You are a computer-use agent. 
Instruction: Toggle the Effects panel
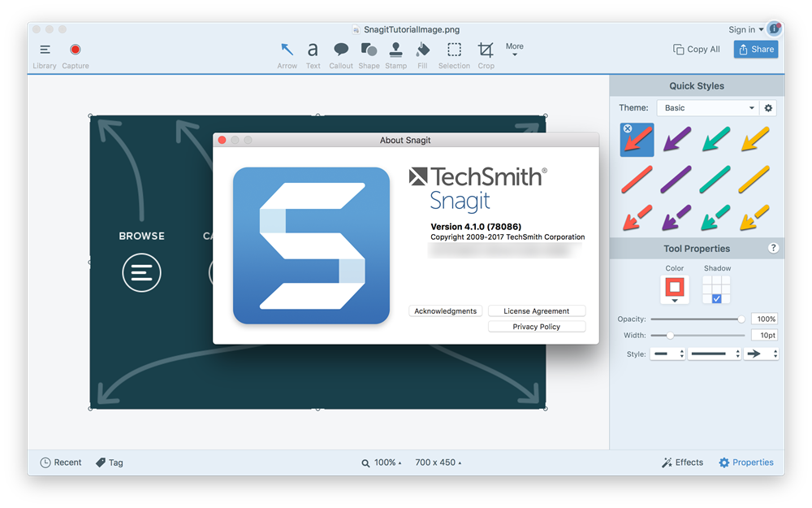[682, 462]
